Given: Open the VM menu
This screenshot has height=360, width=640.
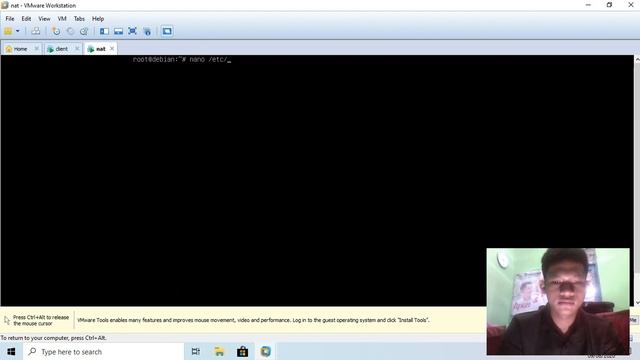Looking at the screenshot, I should click(x=62, y=19).
